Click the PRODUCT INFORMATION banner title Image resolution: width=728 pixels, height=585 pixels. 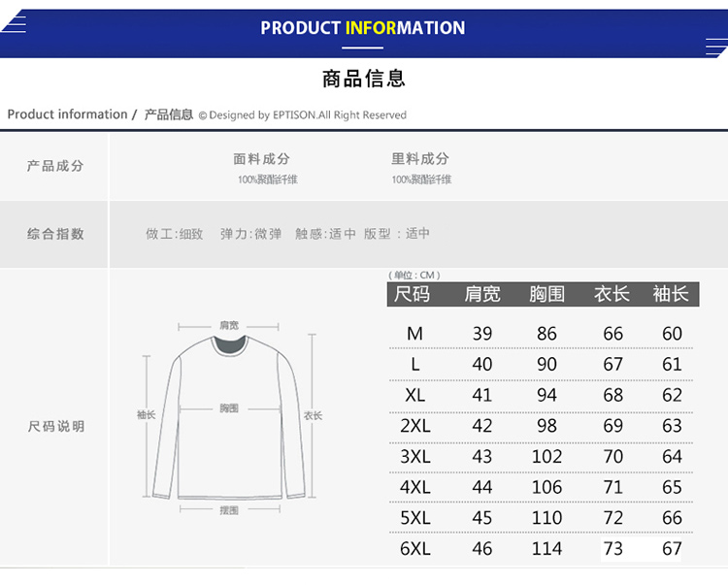coord(363,28)
